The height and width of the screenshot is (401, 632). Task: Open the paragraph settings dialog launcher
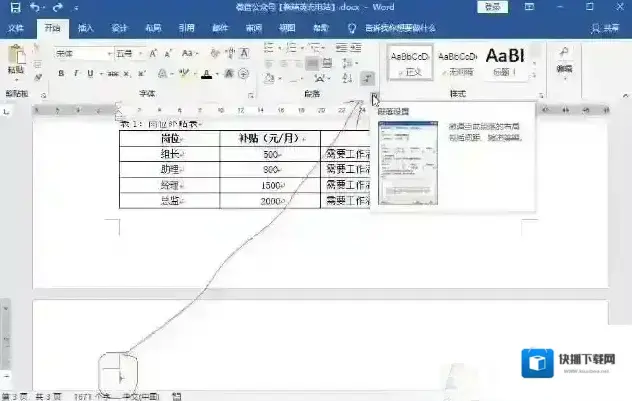tap(373, 96)
